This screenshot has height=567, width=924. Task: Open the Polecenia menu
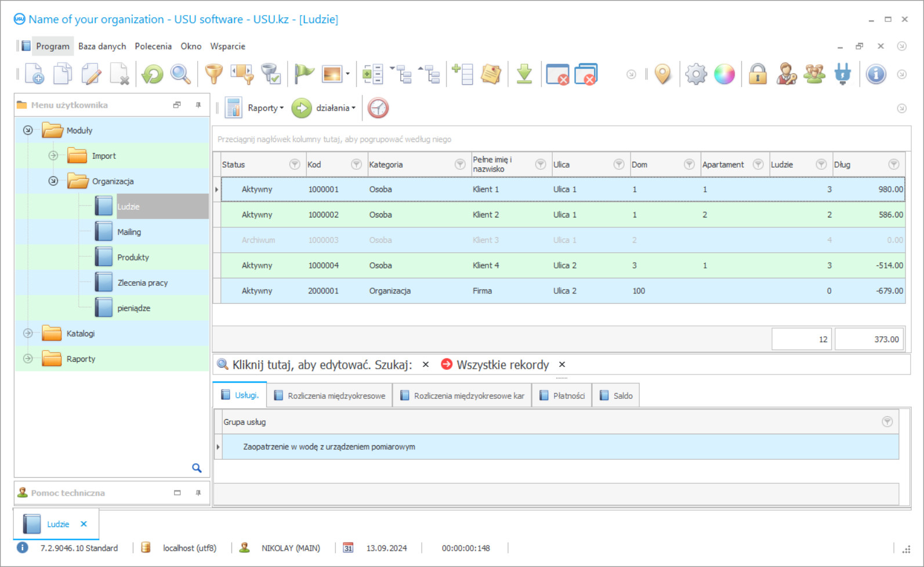pyautogui.click(x=153, y=46)
